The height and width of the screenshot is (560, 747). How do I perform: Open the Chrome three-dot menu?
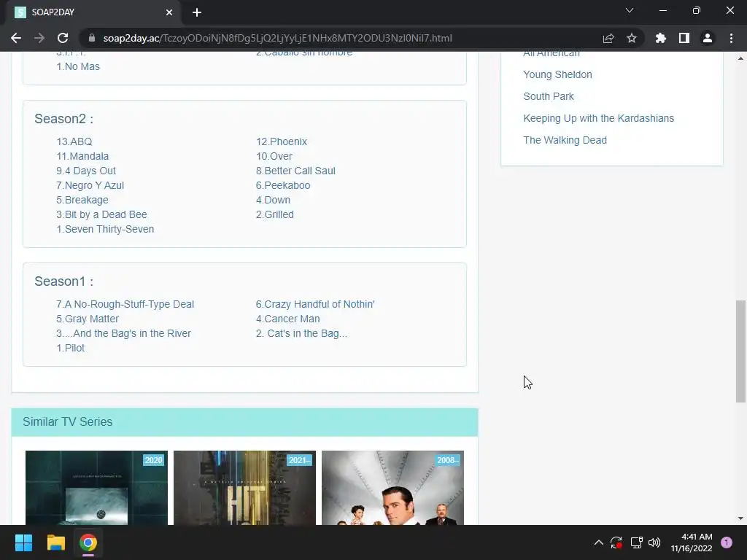pos(731,38)
